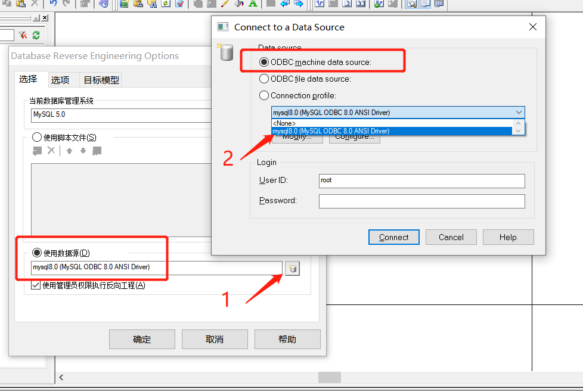The height and width of the screenshot is (392, 583).
Task: Click the delete script X icon
Action: click(x=51, y=151)
